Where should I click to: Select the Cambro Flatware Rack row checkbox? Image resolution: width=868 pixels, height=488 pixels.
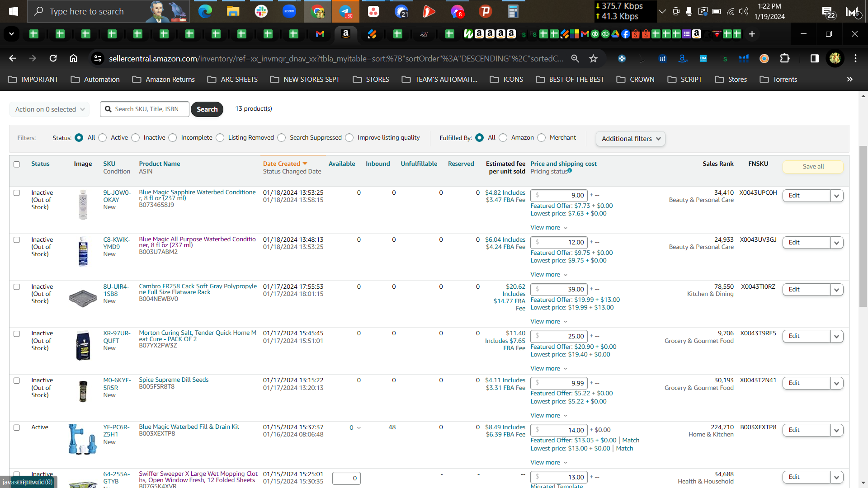(x=17, y=287)
